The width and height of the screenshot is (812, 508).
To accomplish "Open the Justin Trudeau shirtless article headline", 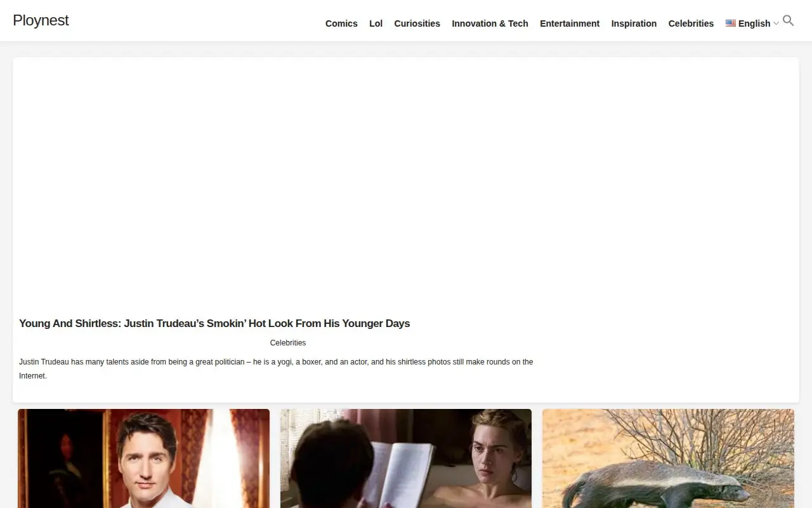I will pyautogui.click(x=214, y=323).
